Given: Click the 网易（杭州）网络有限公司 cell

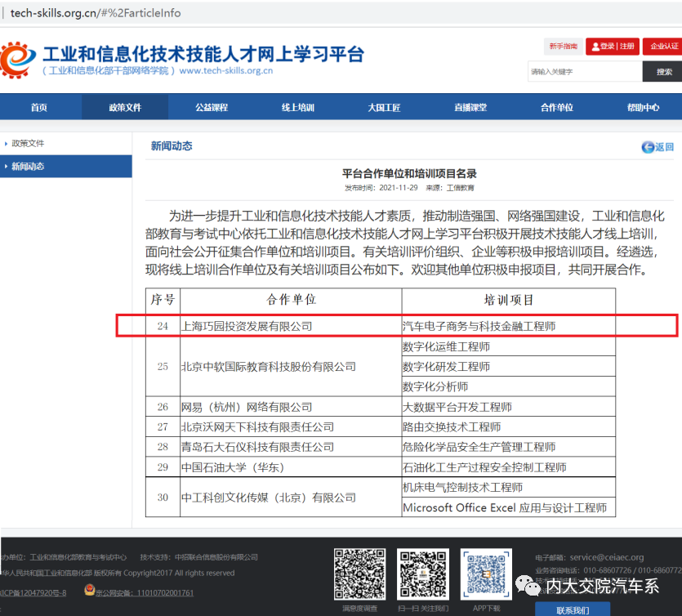Looking at the screenshot, I should [291, 407].
